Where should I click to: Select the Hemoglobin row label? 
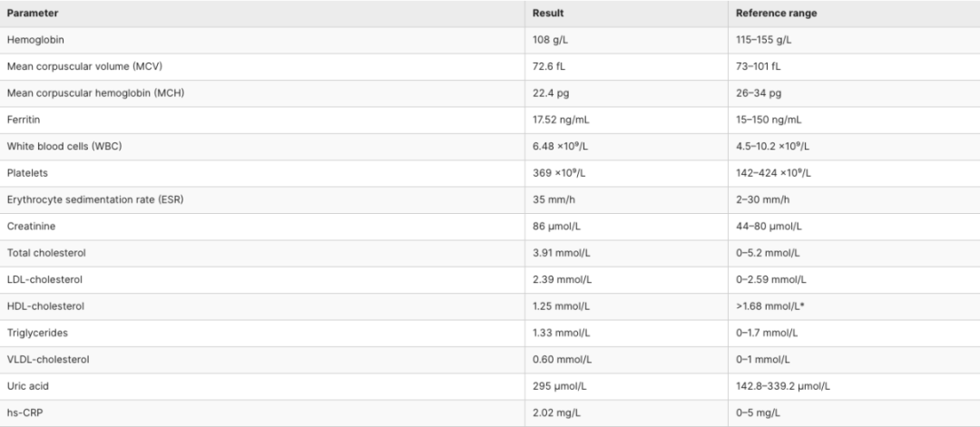[35, 40]
